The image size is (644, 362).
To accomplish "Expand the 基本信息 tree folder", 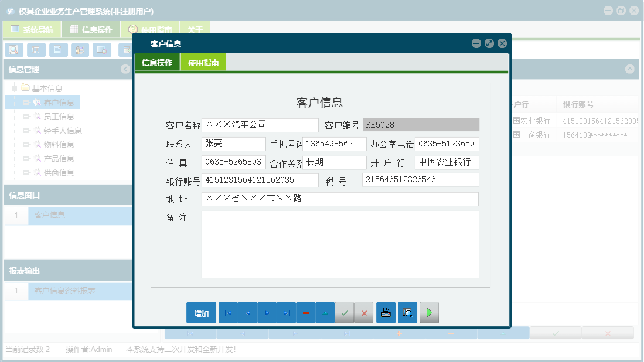I will [15, 87].
